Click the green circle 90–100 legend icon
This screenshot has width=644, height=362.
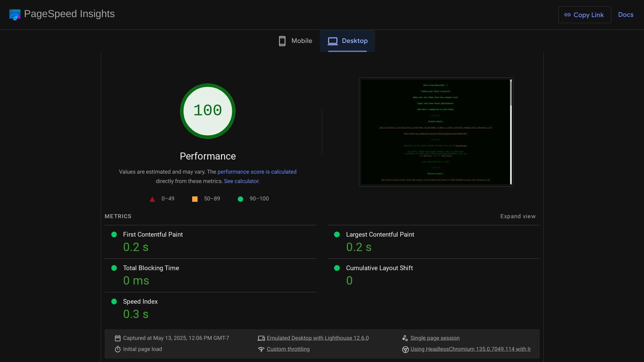click(240, 199)
